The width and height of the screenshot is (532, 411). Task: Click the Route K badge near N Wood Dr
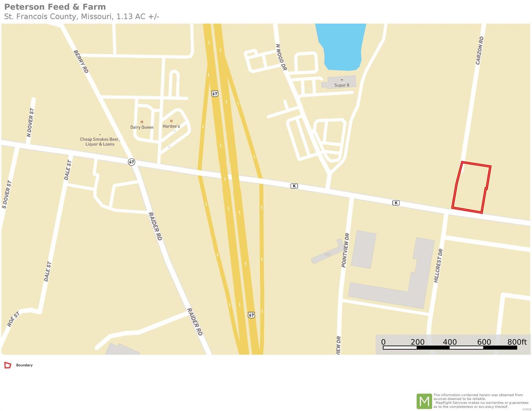tap(294, 186)
